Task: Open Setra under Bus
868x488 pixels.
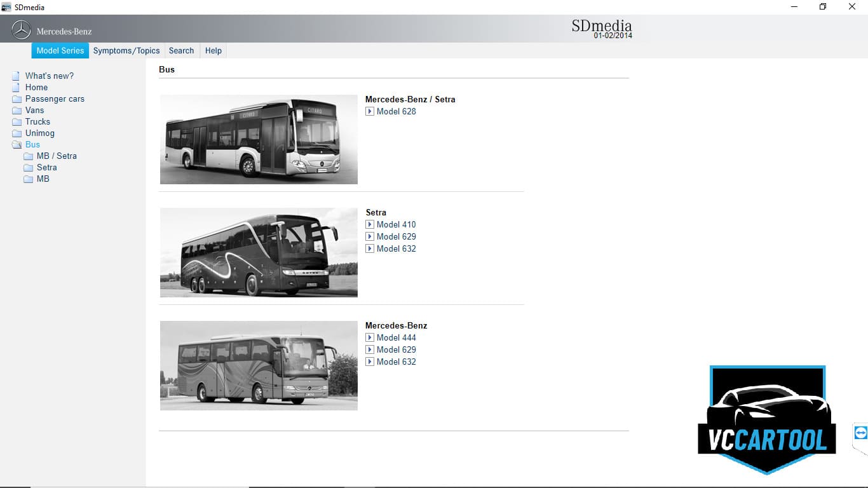Action: [x=46, y=167]
